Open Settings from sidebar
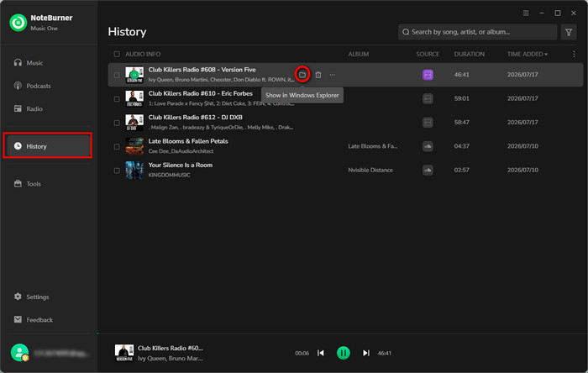The height and width of the screenshot is (373, 588). (x=47, y=297)
